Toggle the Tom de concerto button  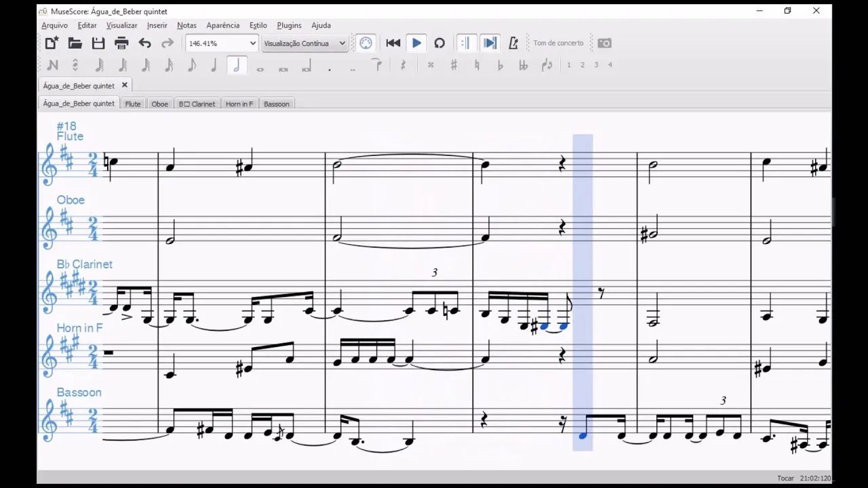pos(558,43)
